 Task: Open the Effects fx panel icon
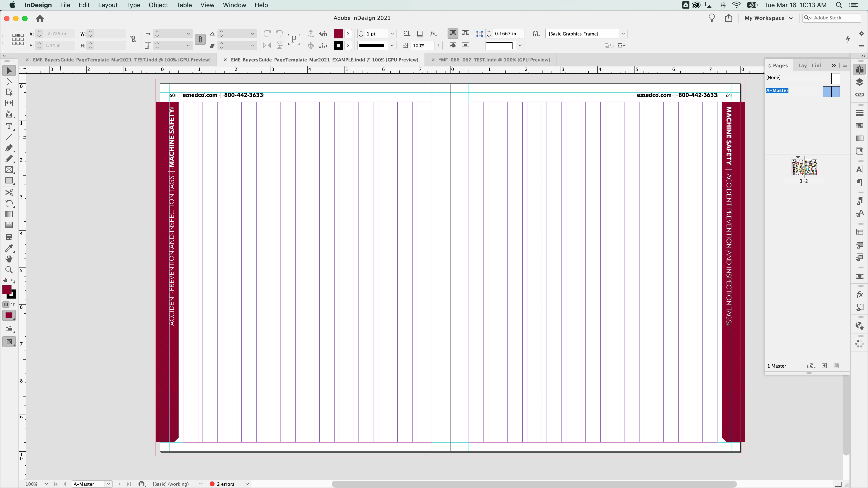click(860, 295)
